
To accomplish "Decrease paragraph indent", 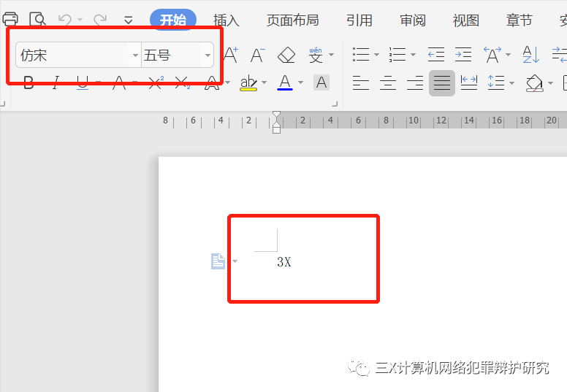I will pos(436,55).
